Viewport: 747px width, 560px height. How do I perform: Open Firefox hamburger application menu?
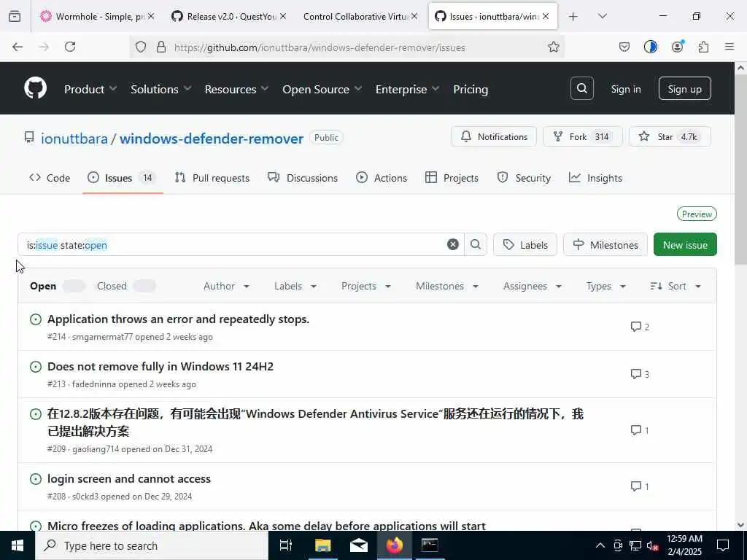tap(729, 47)
